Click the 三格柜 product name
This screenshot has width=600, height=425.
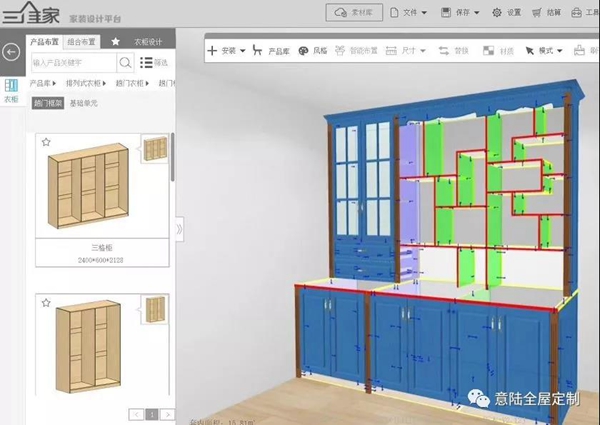102,248
